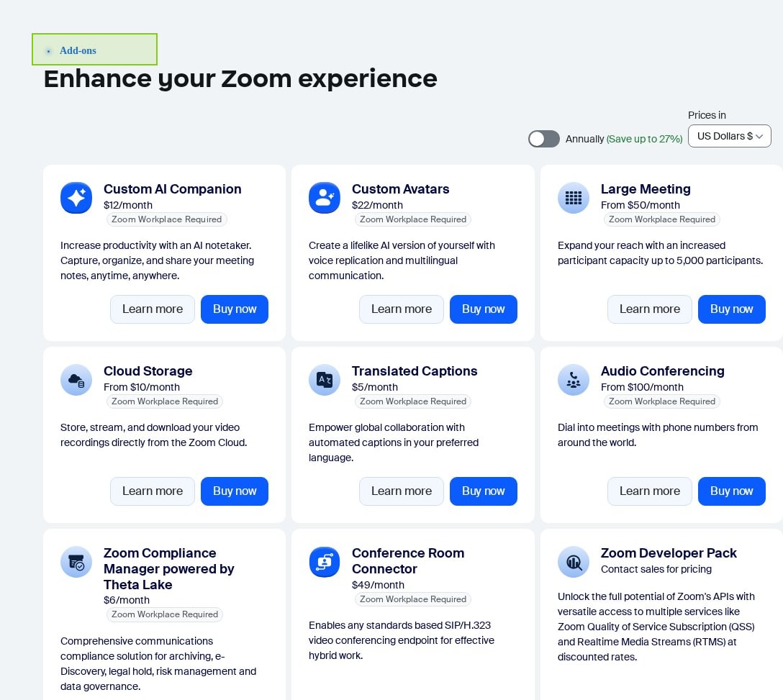
Task: Open the US Dollars currency dropdown
Action: [x=730, y=136]
